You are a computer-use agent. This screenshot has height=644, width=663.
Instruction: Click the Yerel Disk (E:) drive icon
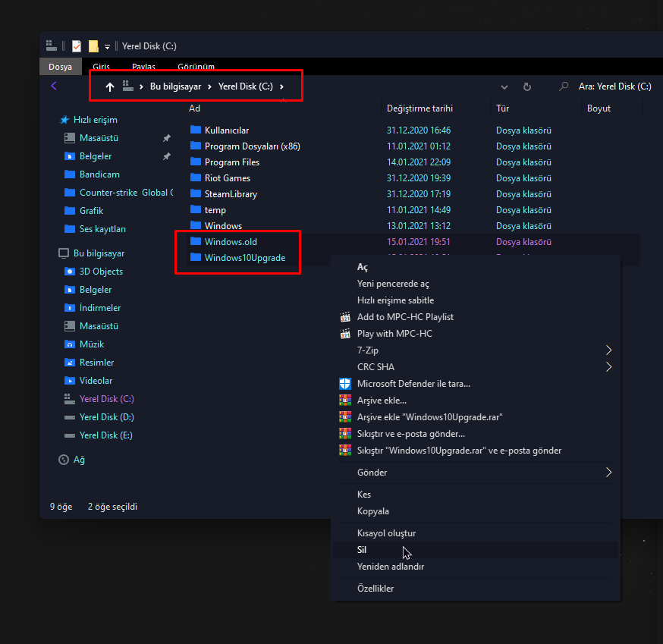pyautogui.click(x=69, y=435)
